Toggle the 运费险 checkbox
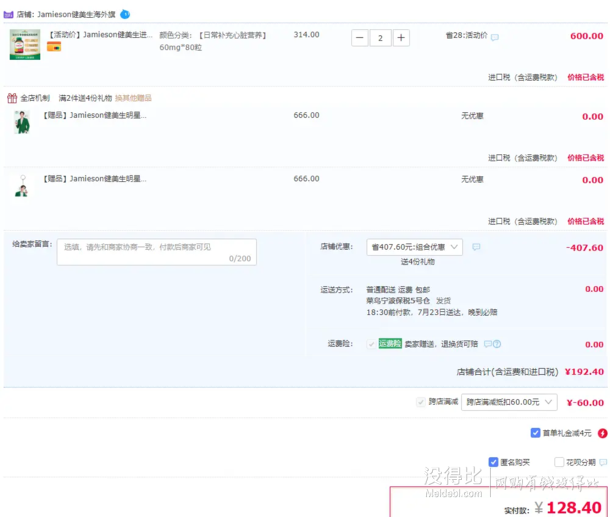The image size is (610, 517). click(371, 344)
